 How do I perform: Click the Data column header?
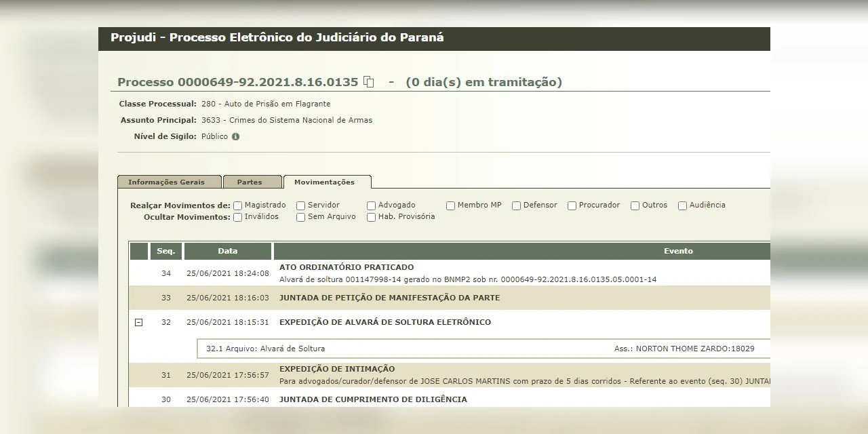point(228,251)
